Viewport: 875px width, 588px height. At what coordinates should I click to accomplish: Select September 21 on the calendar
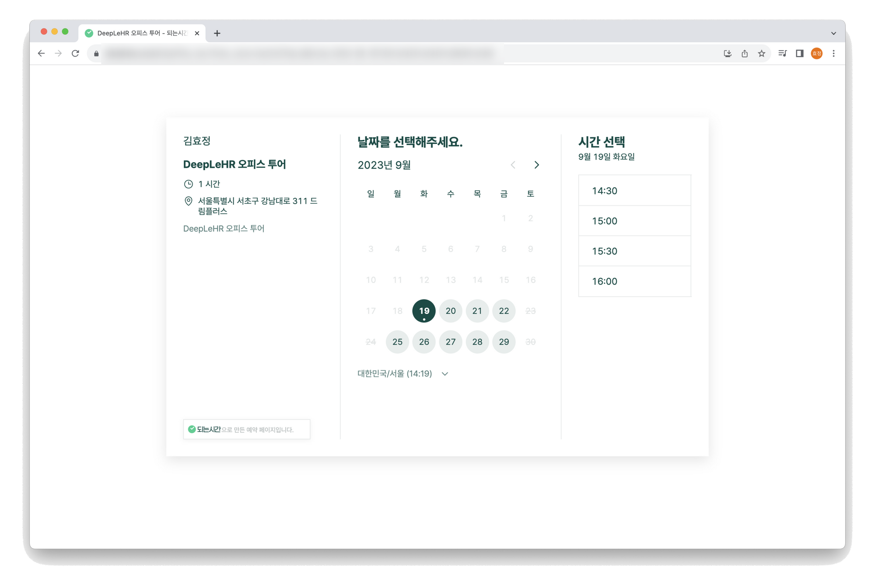477,310
